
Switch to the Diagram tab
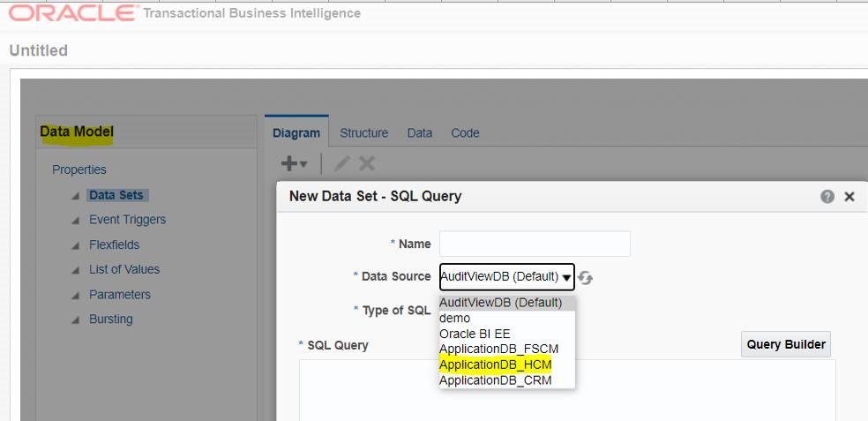[296, 132]
